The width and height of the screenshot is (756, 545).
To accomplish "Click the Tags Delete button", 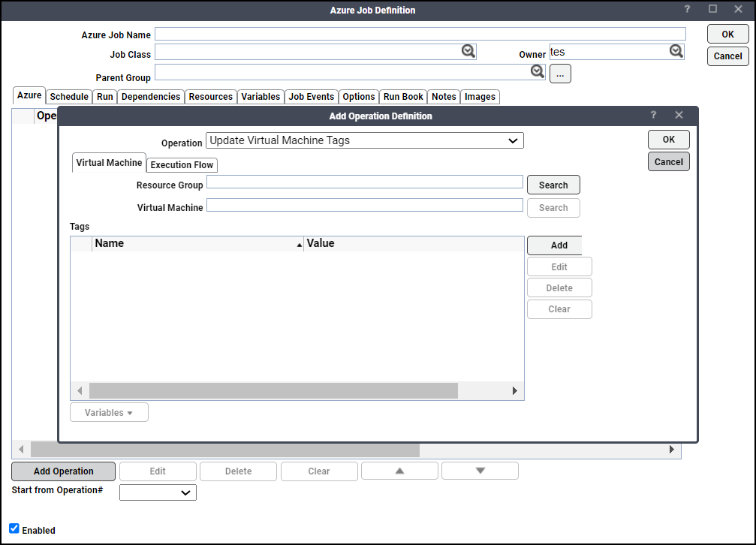I will pyautogui.click(x=559, y=288).
